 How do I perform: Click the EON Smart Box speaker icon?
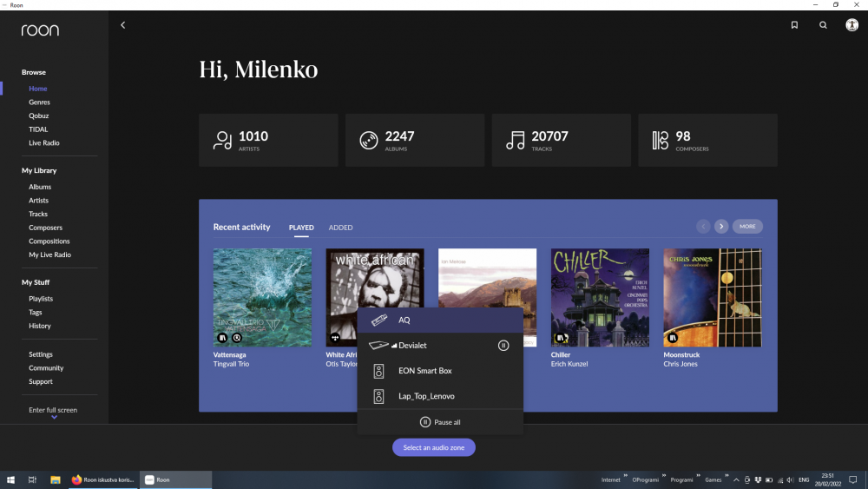(x=378, y=371)
